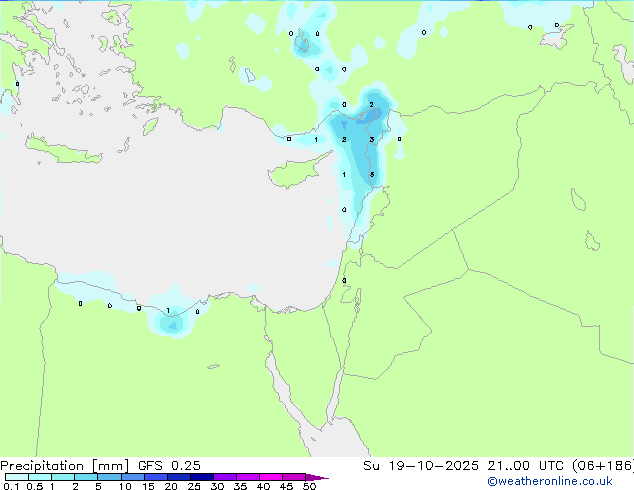Click the 40–45 mm magenta legend swatch

[x=271, y=477]
